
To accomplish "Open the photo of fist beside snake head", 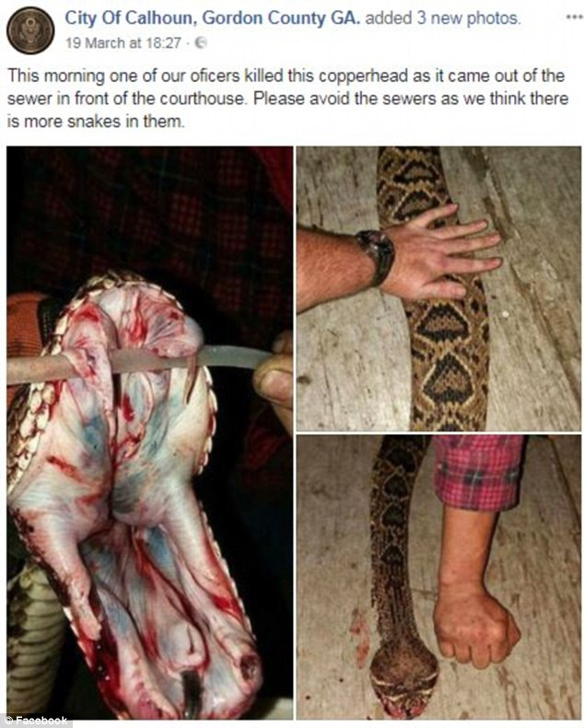I will (x=438, y=577).
